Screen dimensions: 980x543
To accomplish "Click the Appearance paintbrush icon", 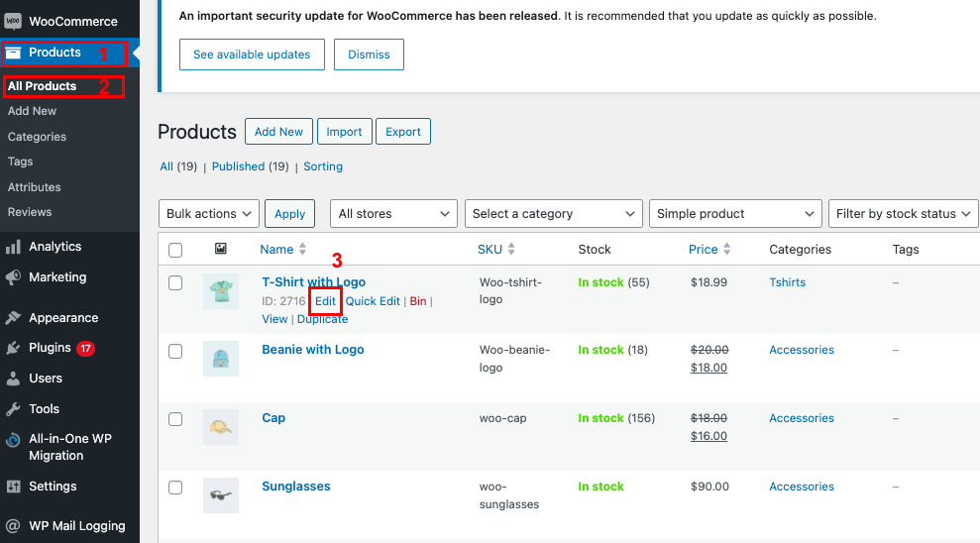I will (13, 317).
